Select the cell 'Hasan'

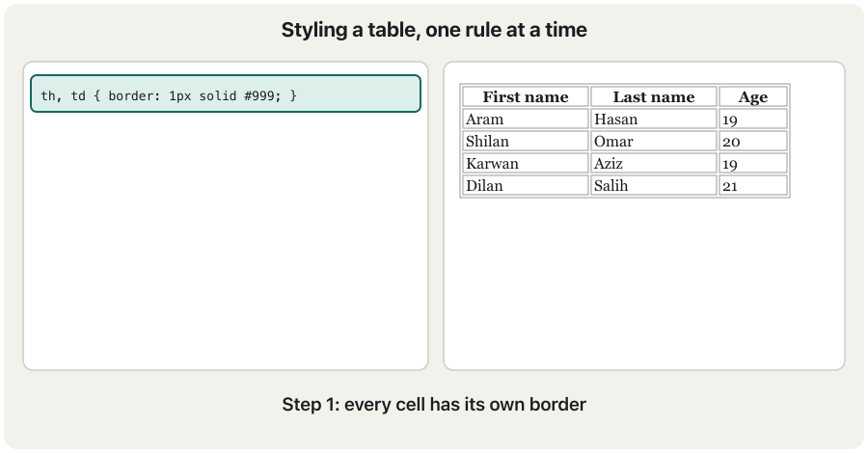pos(654,119)
